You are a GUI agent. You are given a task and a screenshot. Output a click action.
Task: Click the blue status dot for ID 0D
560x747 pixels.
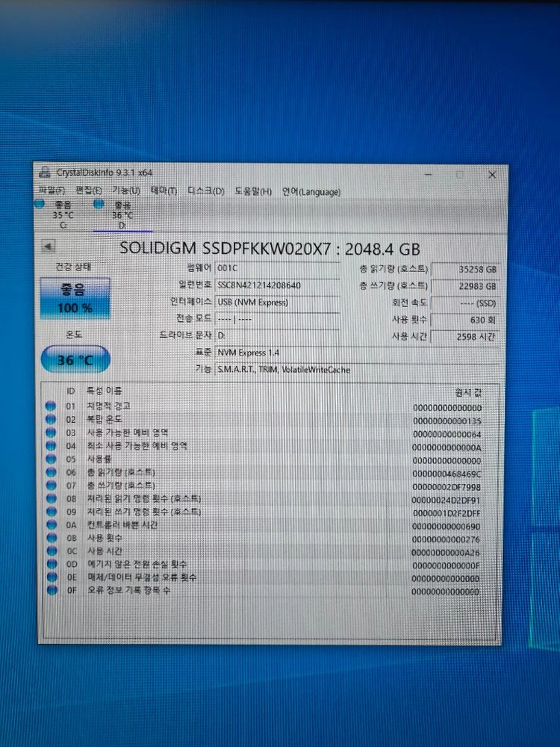click(x=52, y=564)
